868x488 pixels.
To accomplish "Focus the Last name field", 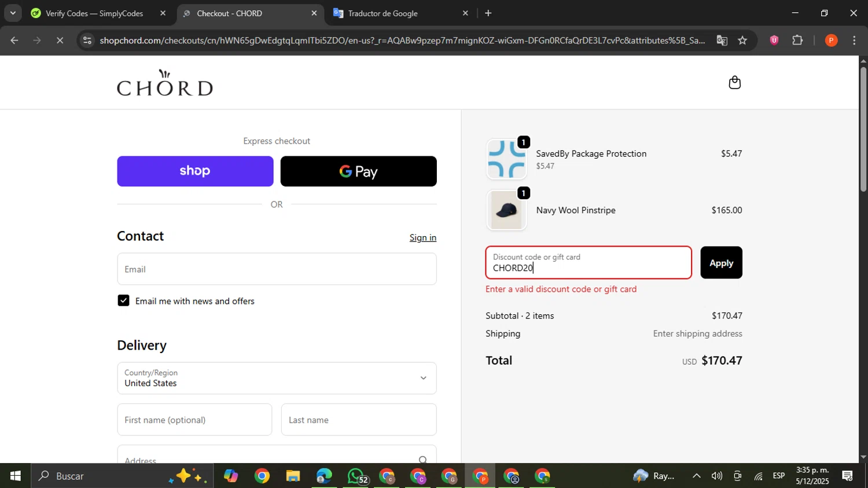I will click(359, 420).
